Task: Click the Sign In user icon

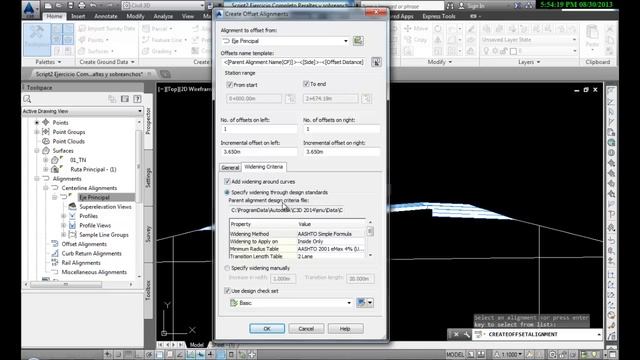Action: (x=461, y=6)
